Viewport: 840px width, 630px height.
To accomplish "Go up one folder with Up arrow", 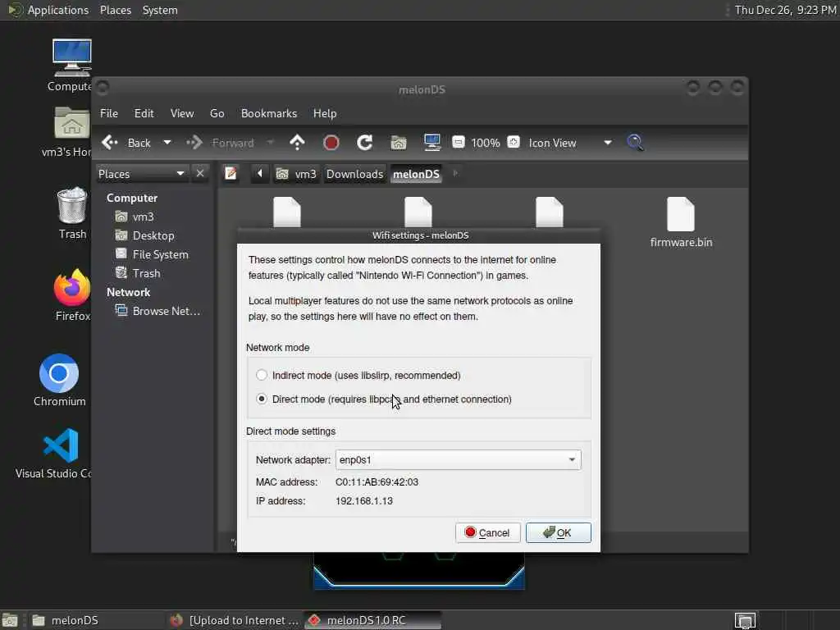I will tap(297, 143).
